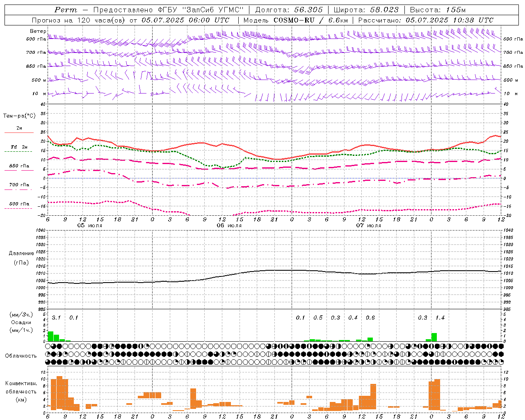This screenshot has width=525, height=420.
Task: Select the "0.5" precipitation total value
Action: [318, 317]
